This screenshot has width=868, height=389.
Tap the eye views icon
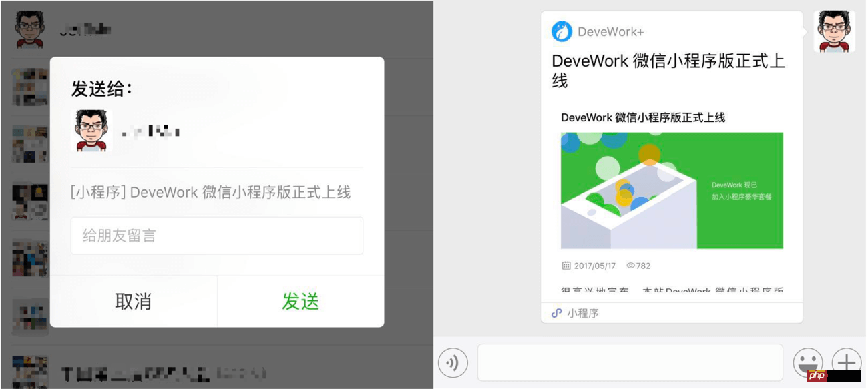[630, 266]
